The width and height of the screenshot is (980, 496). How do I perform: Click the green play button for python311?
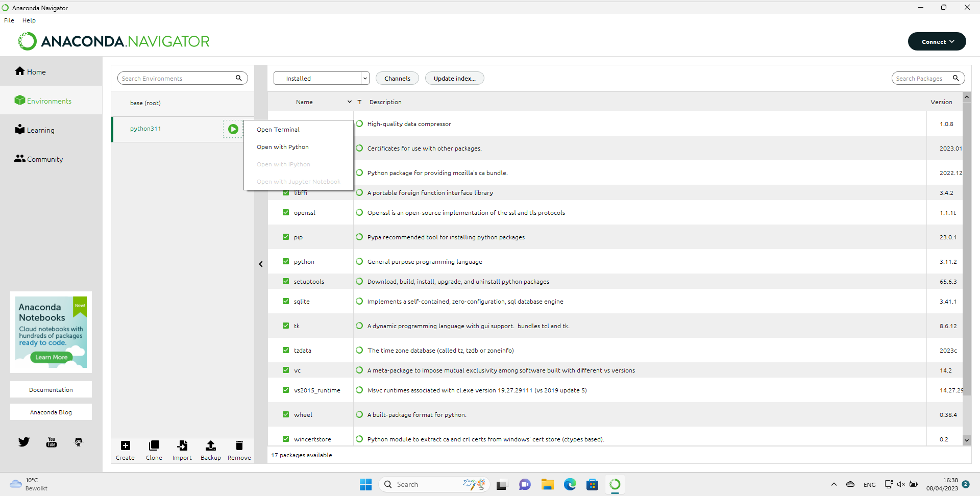233,129
